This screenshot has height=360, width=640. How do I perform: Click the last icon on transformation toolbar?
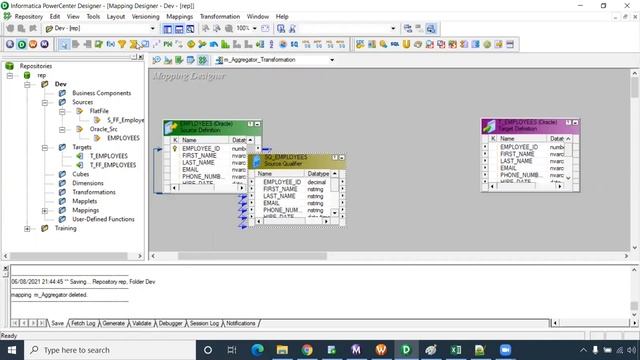510,44
